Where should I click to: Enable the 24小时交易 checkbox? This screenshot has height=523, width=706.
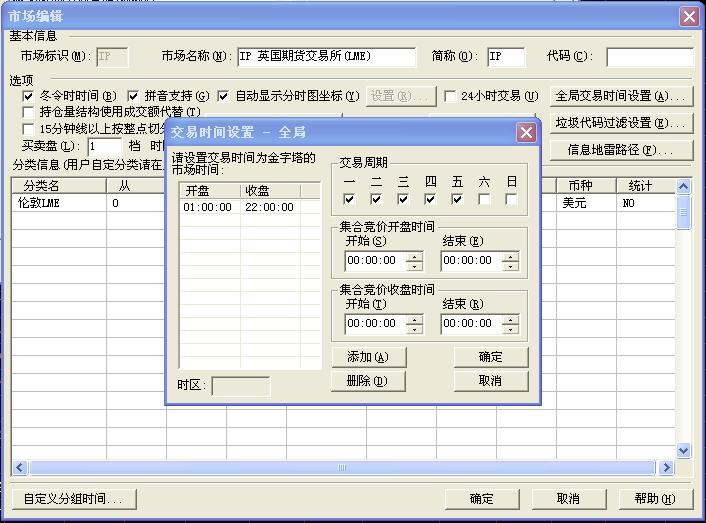point(450,97)
